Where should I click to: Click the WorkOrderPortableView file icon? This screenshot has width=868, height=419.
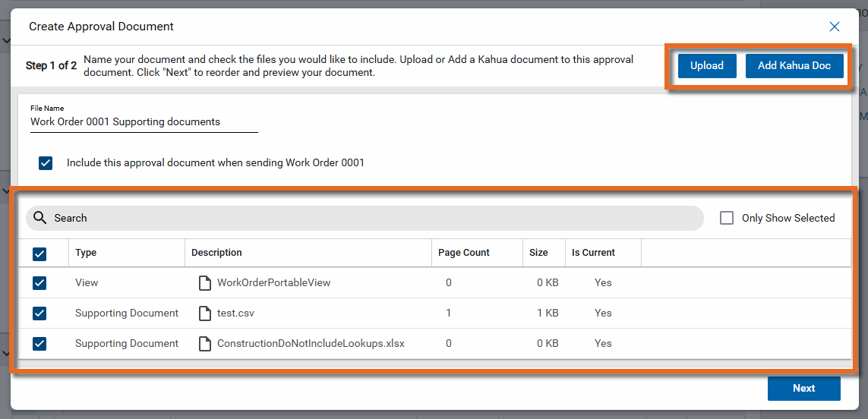coord(204,283)
